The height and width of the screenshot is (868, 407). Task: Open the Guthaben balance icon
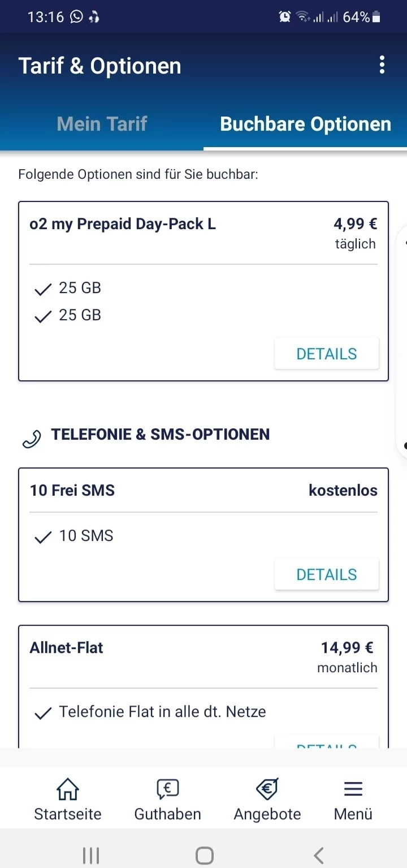(167, 789)
